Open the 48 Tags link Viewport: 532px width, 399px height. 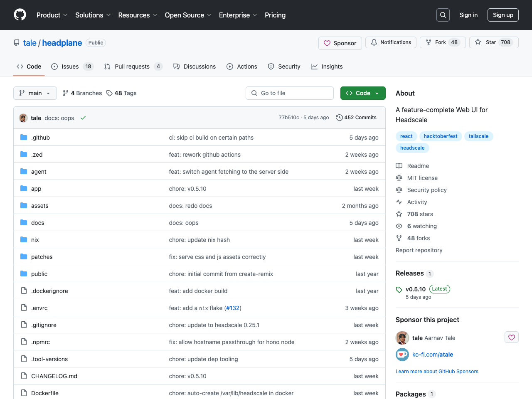(x=121, y=93)
